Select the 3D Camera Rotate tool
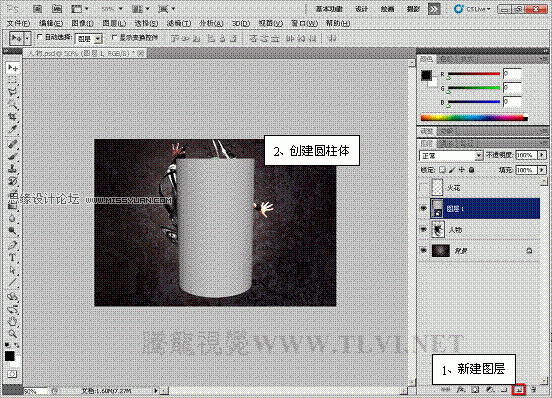Viewport: 552px width, 398px height. tap(13, 309)
